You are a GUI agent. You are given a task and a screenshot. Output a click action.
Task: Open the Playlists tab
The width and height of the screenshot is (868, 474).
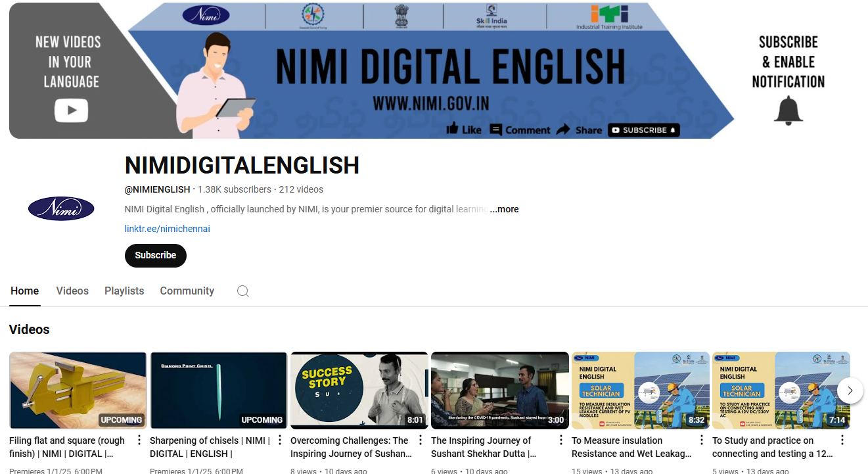124,291
